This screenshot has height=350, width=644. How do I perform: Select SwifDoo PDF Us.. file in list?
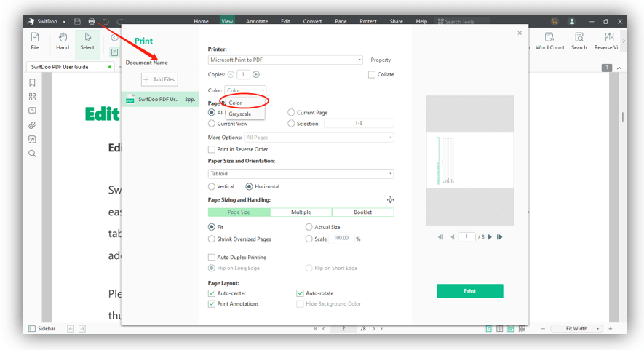(160, 99)
